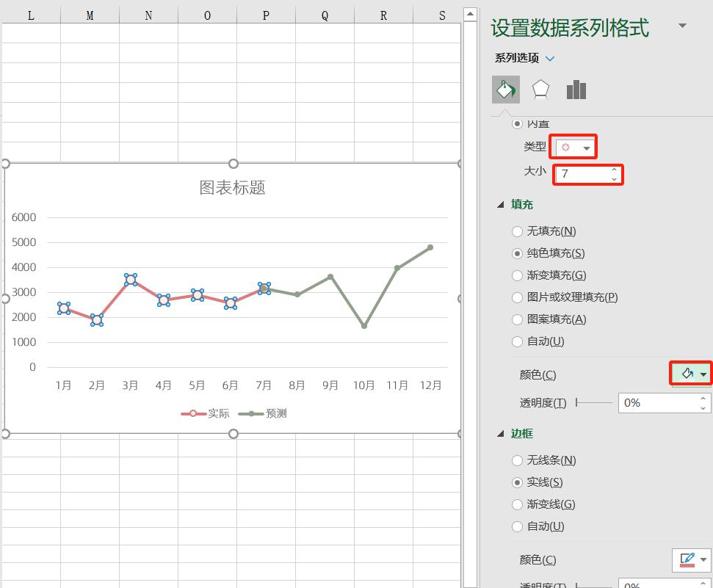
Task: Select column R header
Action: pyautogui.click(x=383, y=16)
